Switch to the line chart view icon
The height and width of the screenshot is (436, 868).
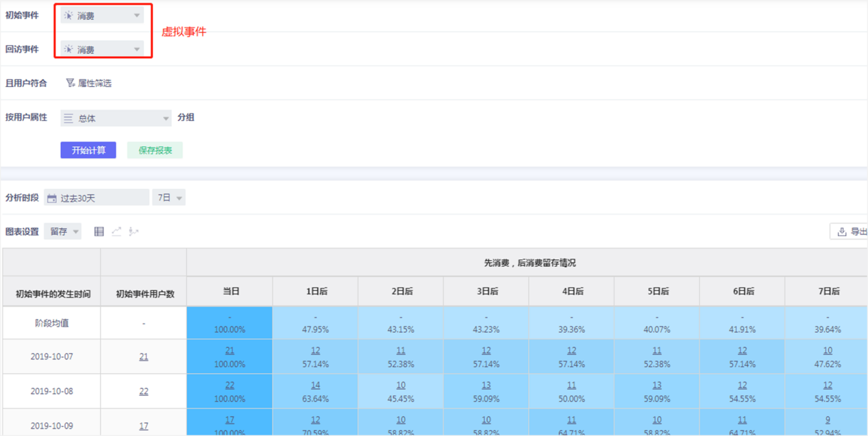116,232
